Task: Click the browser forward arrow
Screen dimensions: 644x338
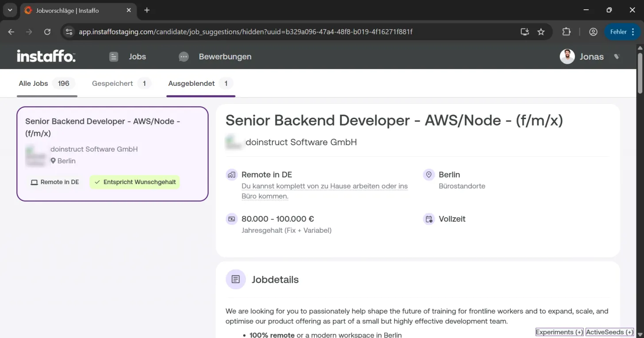Action: (29, 32)
